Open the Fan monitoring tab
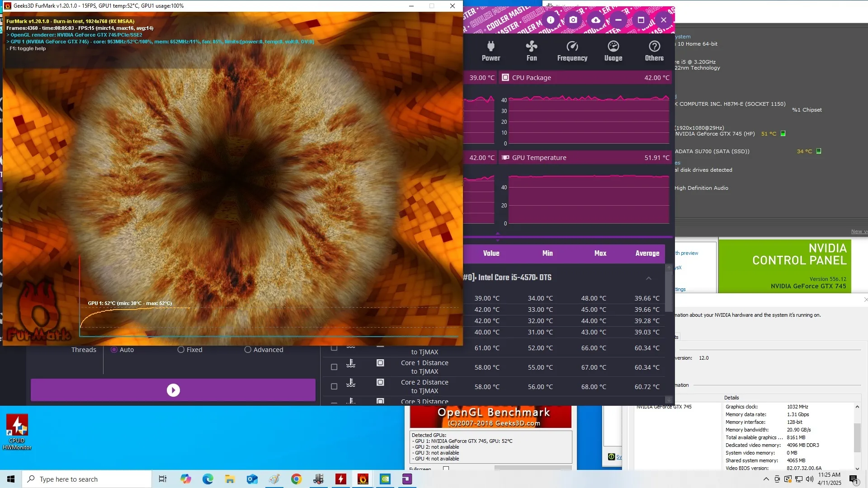Image resolution: width=868 pixels, height=488 pixels. pos(532,51)
